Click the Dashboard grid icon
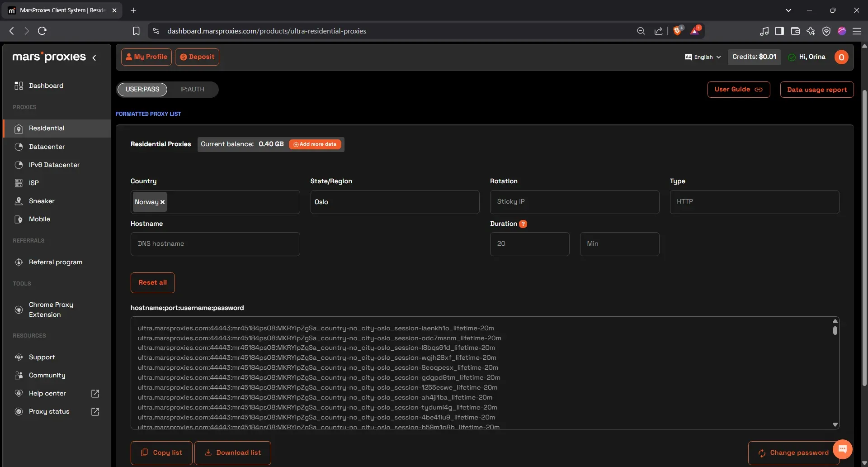 19,86
